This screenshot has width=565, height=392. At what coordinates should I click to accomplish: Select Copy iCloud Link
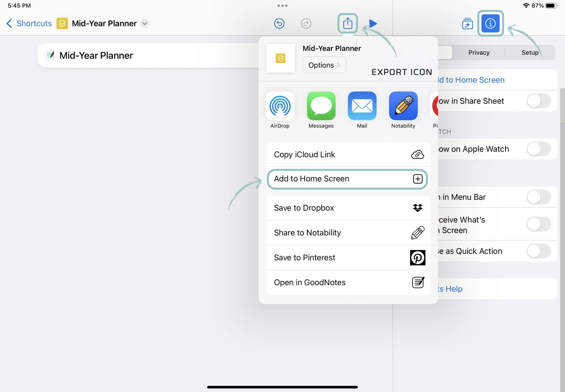pyautogui.click(x=347, y=154)
